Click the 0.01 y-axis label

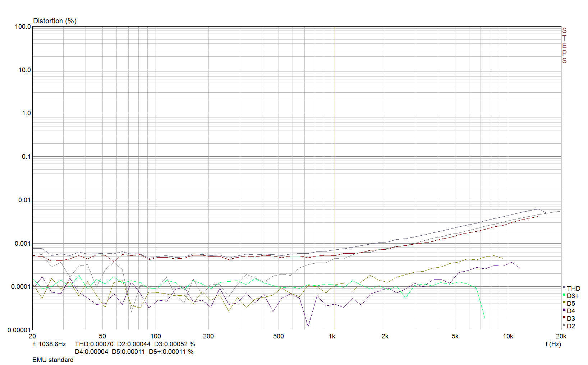[24, 200]
